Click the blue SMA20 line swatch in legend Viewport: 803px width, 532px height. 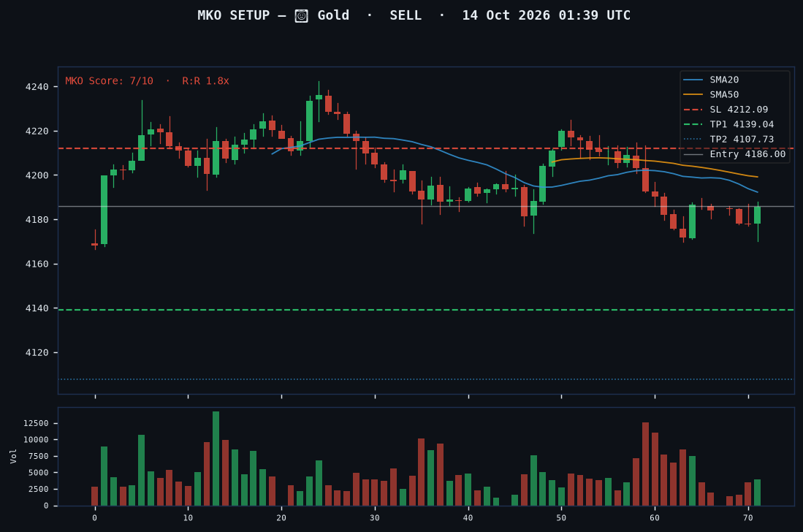click(693, 80)
